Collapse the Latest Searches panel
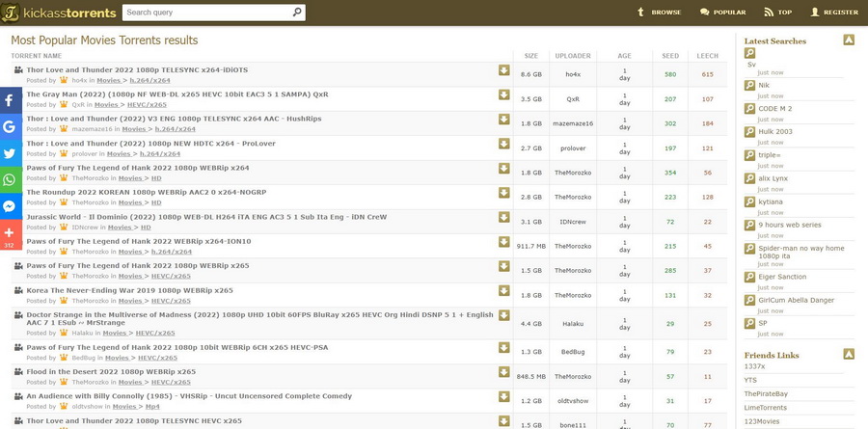868x429 pixels. click(x=848, y=40)
